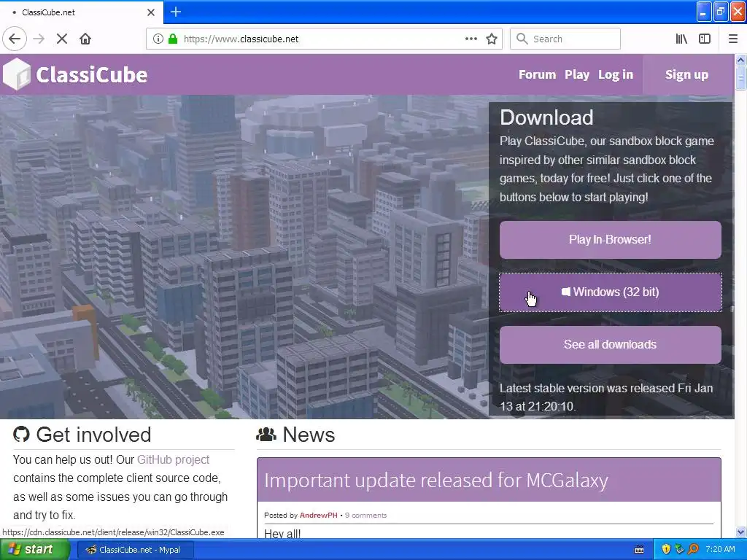Click the Safely Remove Hardware tray icon
747x560 pixels.
679,550
